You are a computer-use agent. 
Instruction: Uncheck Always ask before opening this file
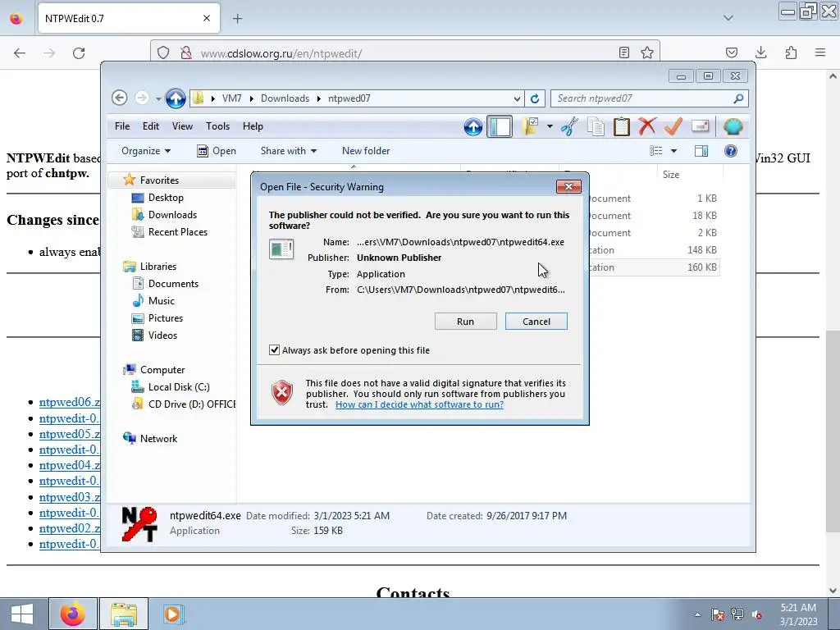pyautogui.click(x=274, y=350)
